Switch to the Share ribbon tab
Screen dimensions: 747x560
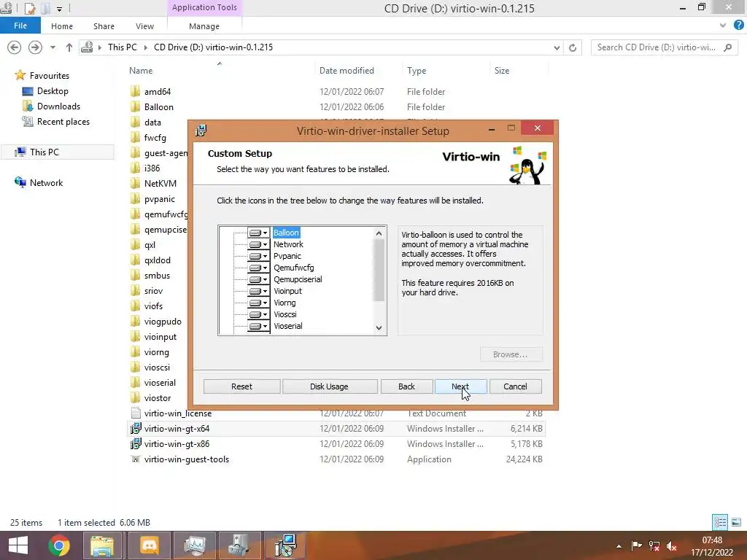point(104,26)
